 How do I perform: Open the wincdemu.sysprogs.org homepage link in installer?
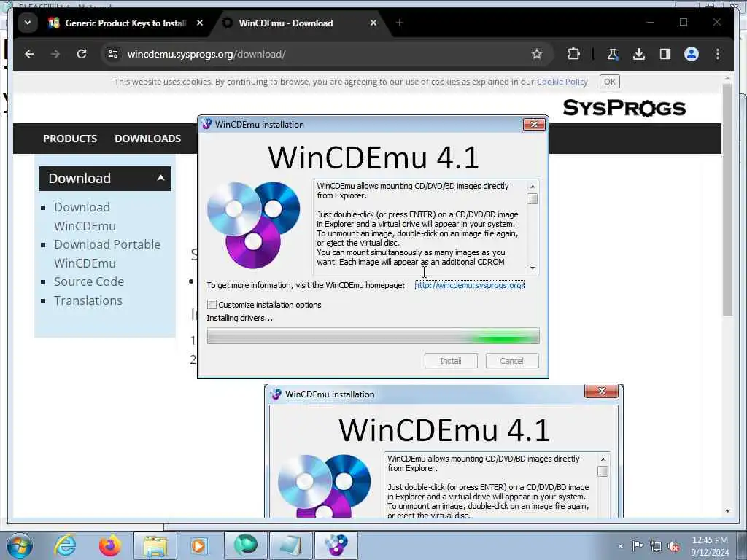click(470, 285)
